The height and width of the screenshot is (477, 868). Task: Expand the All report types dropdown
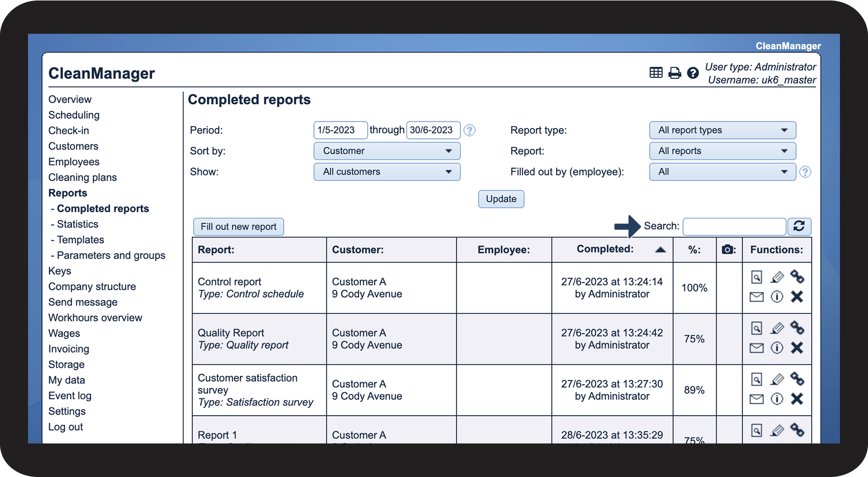point(722,130)
